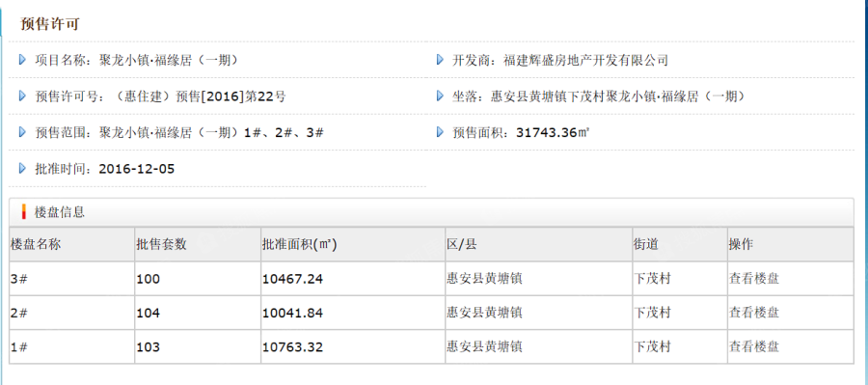Click the value 103 in row 1#
The image size is (868, 385).
coord(148,347)
